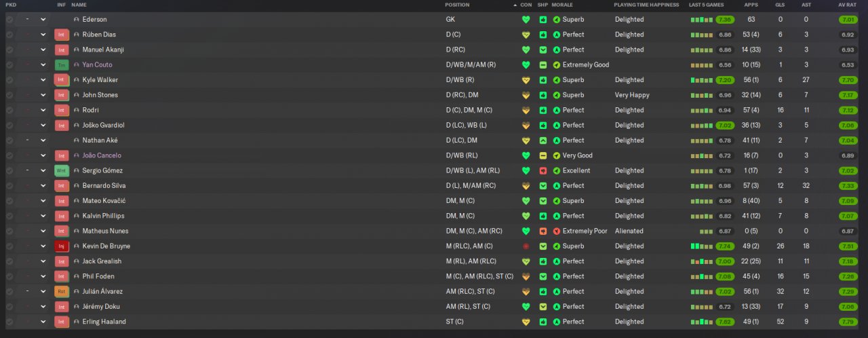Open Kalvin Phillips's player profile
868x338 pixels.
(x=103, y=216)
